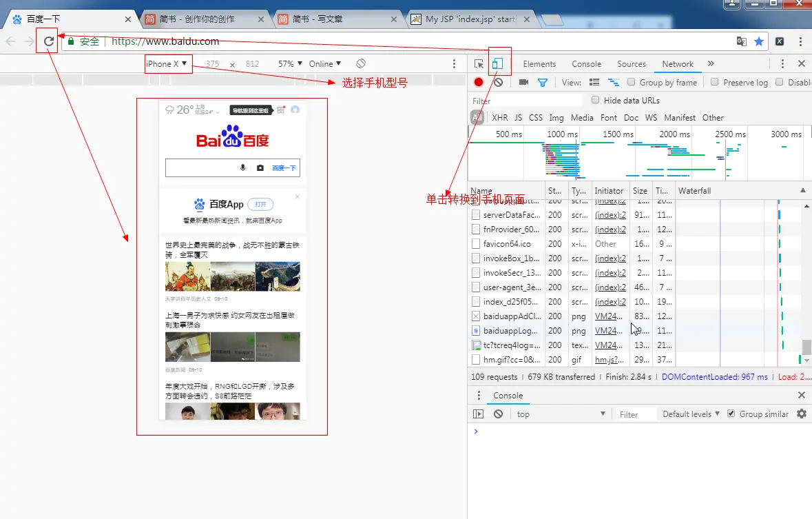Filter requests by XHR type
The image size is (812, 519).
[500, 118]
